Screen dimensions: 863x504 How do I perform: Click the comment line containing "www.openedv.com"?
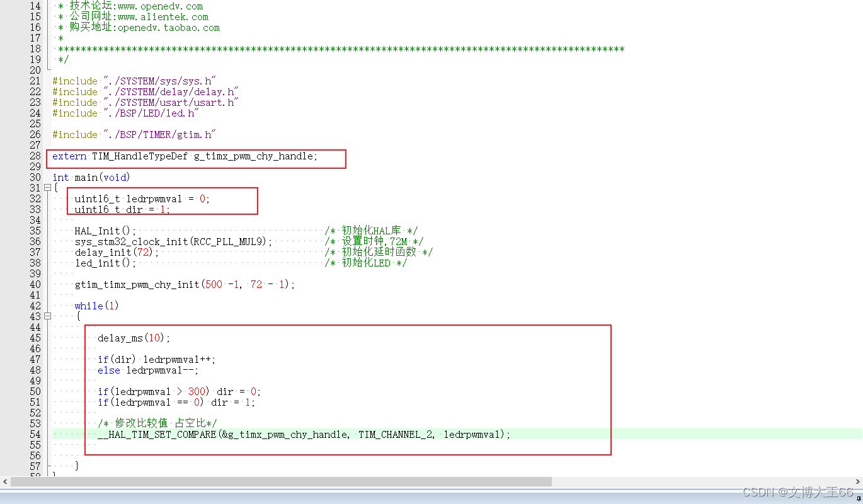click(x=130, y=6)
